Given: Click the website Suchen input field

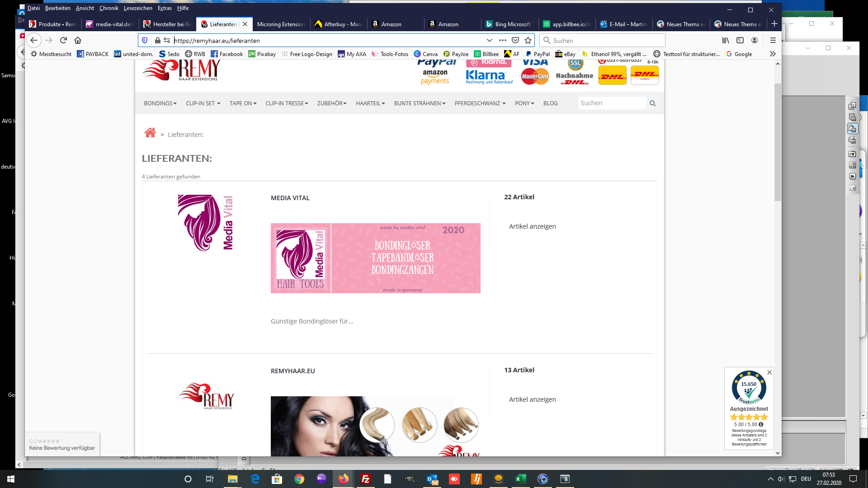Looking at the screenshot, I should tap(612, 103).
